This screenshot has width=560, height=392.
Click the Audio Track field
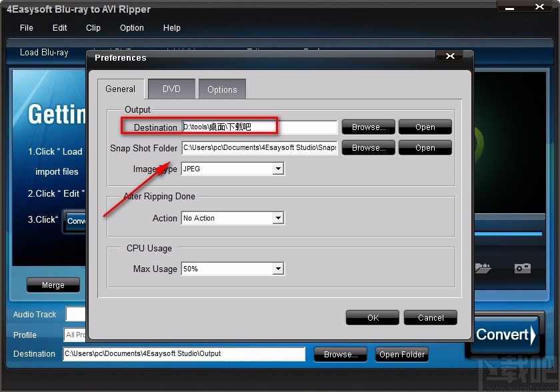coord(76,314)
